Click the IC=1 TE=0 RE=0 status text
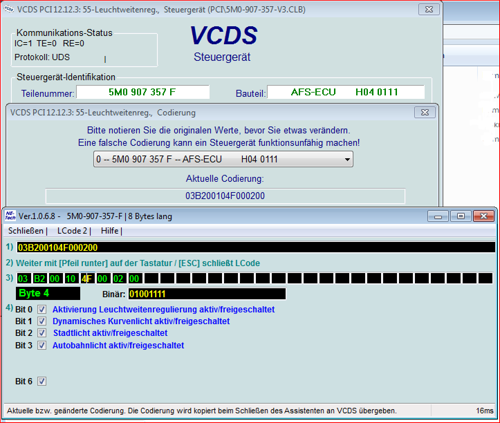This screenshot has height=423, width=500. pyautogui.click(x=49, y=43)
